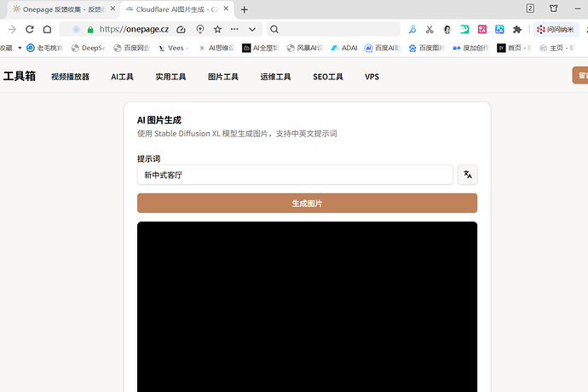Click the https://onepage.cz address text
The width and height of the screenshot is (588, 392).
pos(134,29)
